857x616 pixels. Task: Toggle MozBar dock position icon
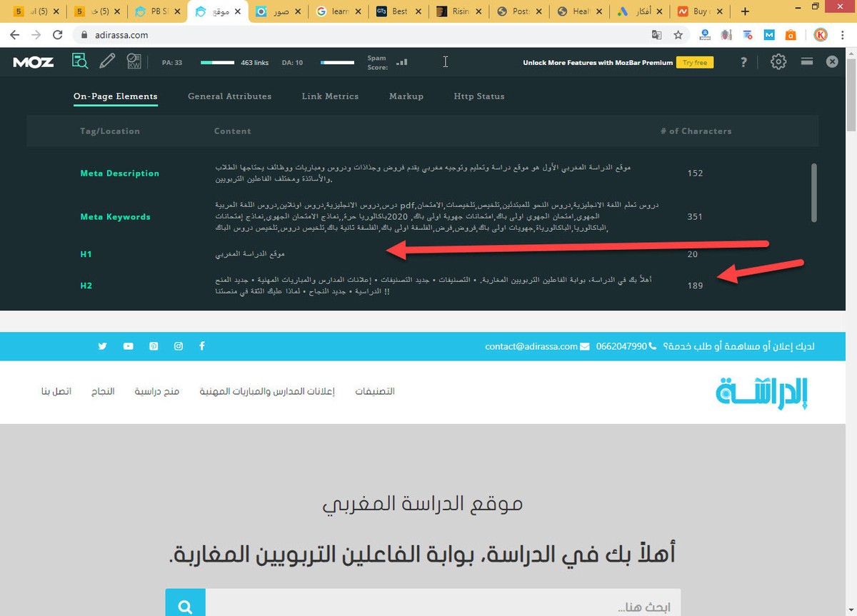pos(807,62)
